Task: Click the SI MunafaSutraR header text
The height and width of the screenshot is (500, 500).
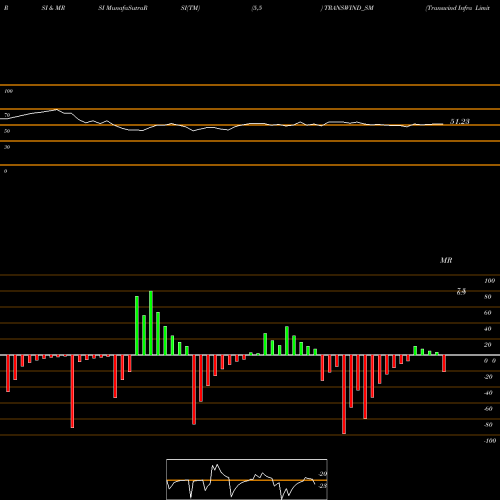Action: [x=123, y=8]
